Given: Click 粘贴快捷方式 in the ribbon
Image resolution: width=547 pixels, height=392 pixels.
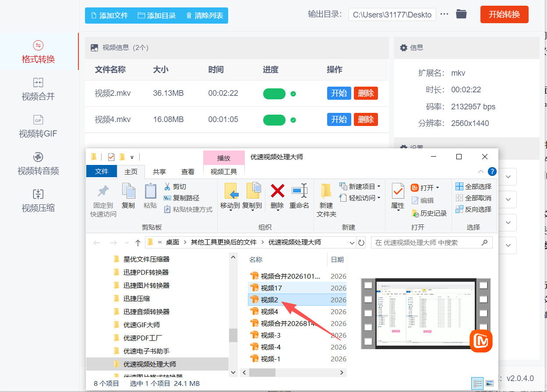Looking at the screenshot, I should pyautogui.click(x=188, y=210).
